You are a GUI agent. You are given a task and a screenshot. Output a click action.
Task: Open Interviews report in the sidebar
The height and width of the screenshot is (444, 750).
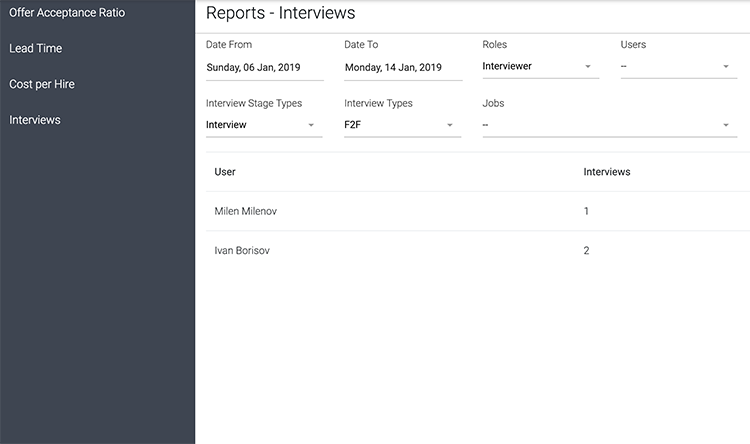[x=35, y=120]
